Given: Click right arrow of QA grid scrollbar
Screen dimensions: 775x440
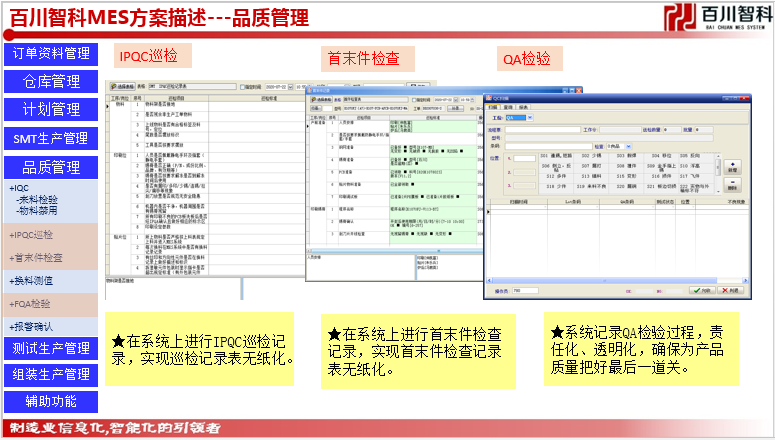Looking at the screenshot, I should coord(745,280).
